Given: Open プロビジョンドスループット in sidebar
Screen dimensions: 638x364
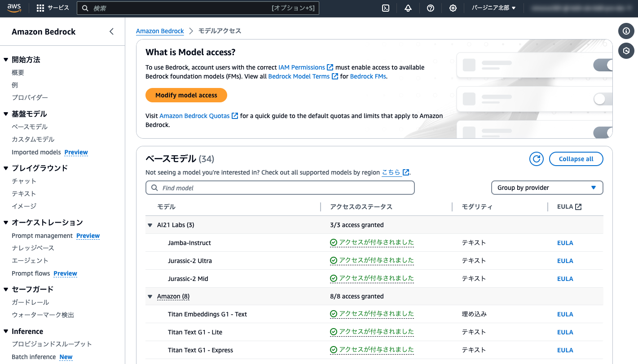Looking at the screenshot, I should point(52,344).
